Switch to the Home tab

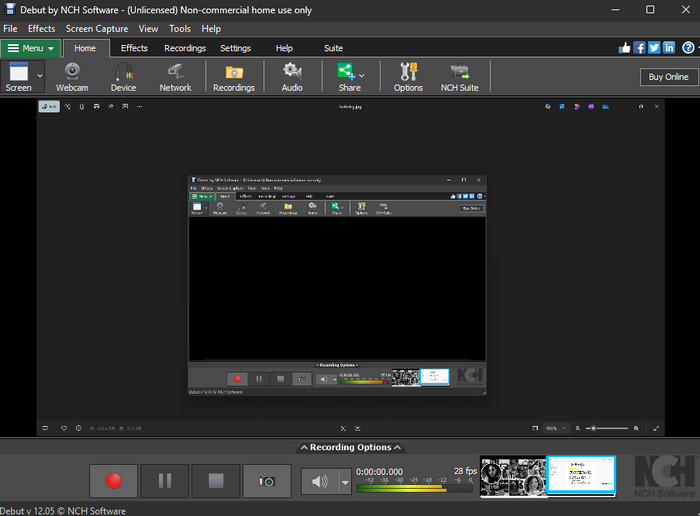click(85, 48)
